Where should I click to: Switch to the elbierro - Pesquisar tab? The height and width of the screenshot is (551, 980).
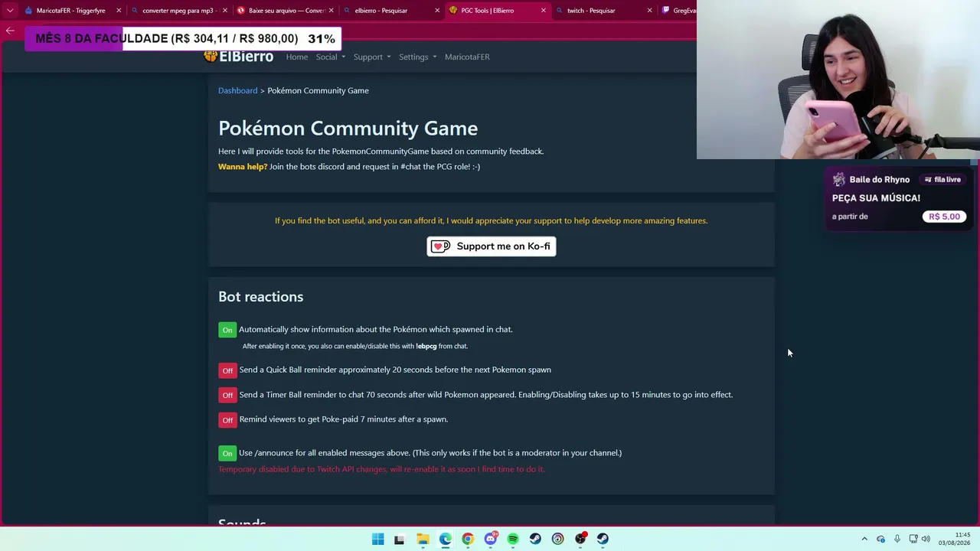tap(391, 11)
